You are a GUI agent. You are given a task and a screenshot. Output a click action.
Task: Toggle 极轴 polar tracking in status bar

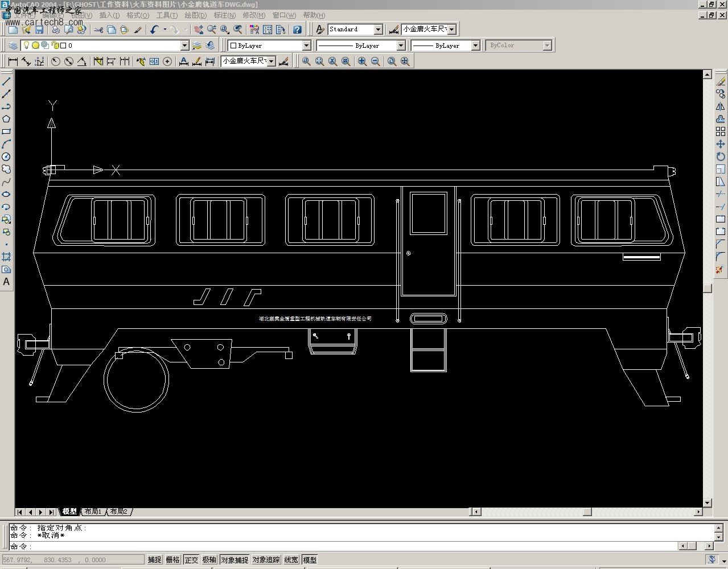[x=209, y=560]
